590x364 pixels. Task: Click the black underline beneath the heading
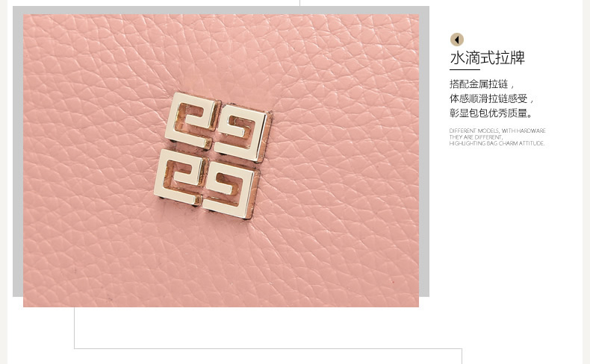[x=465, y=69]
